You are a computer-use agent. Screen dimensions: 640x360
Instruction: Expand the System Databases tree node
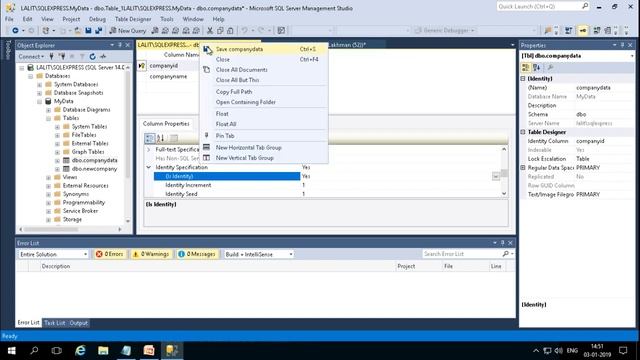point(40,84)
